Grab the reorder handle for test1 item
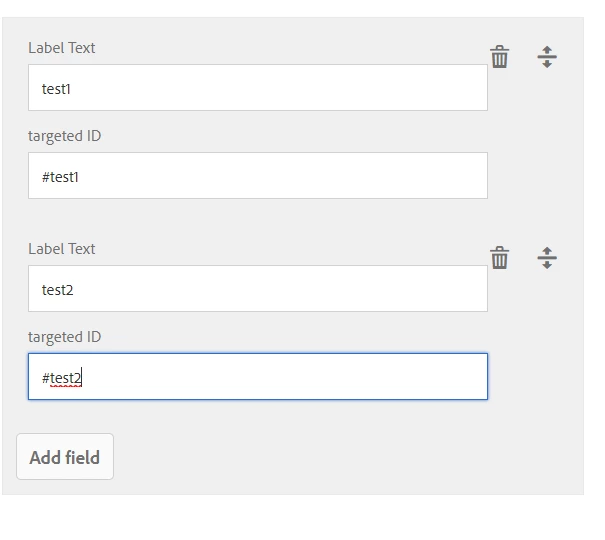Viewport: 605px width, 540px height. coord(547,57)
